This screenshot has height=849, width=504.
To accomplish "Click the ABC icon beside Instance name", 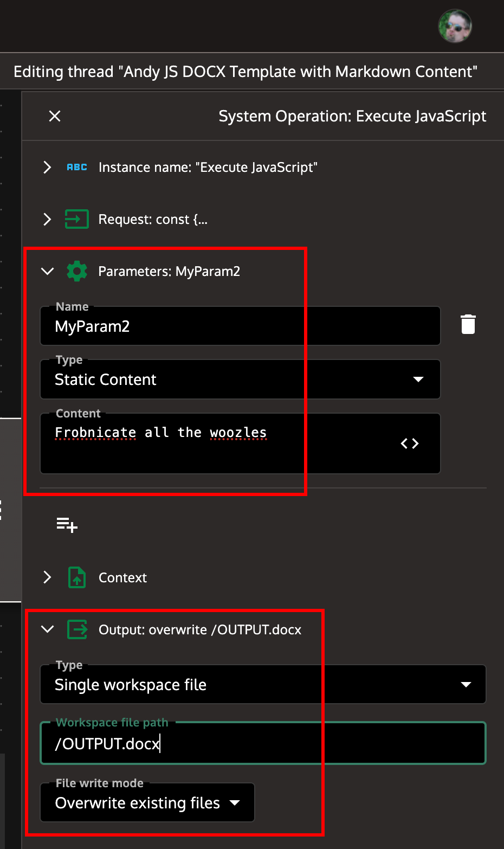I will coord(76,167).
